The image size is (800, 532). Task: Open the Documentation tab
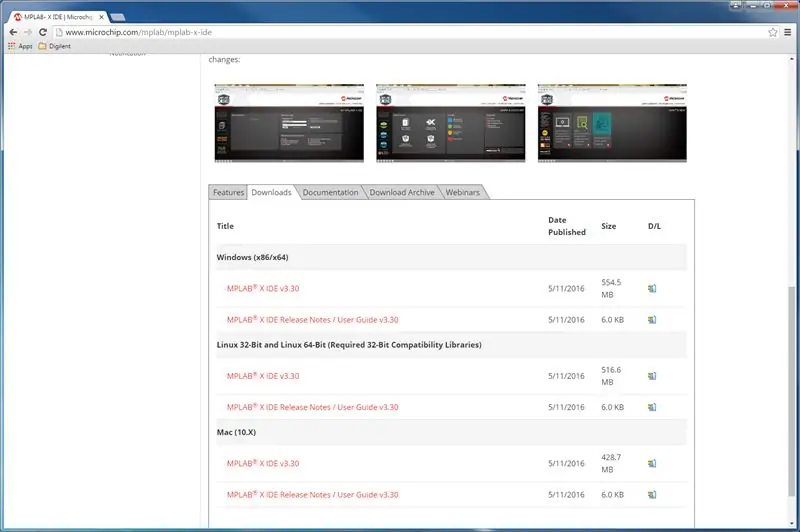pyautogui.click(x=330, y=192)
